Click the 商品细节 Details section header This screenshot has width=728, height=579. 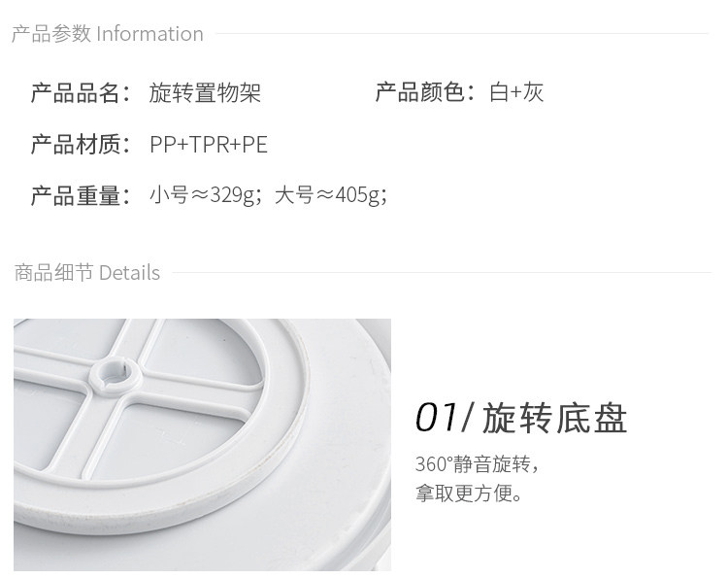[87, 273]
